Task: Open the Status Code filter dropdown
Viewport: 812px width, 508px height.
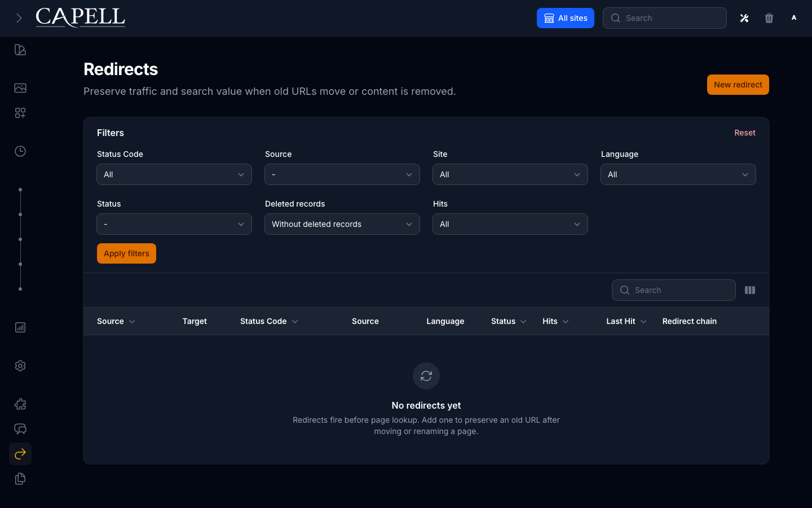Action: tap(174, 174)
